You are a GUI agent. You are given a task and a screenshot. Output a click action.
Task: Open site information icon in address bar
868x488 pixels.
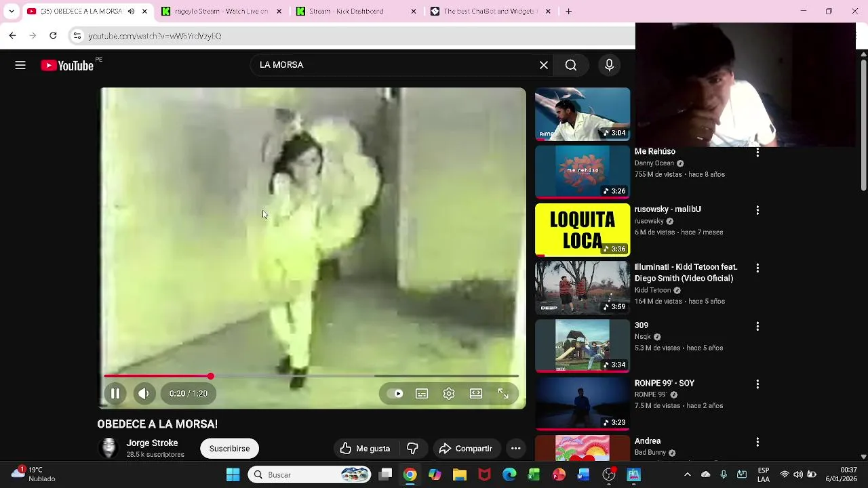point(77,36)
